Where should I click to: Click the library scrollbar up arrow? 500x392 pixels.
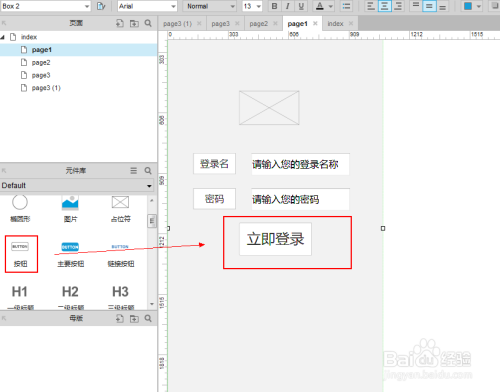pyautogui.click(x=152, y=200)
